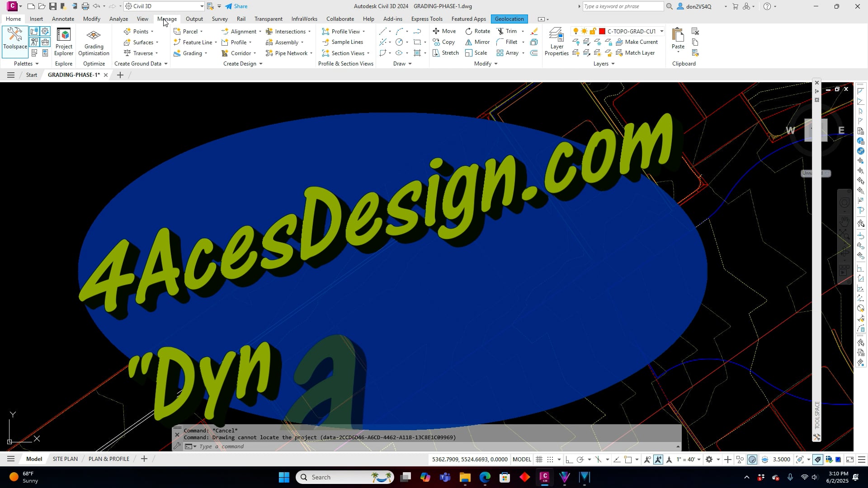Click the Cut clipboard icon
The width and height of the screenshot is (868, 488).
pyautogui.click(x=695, y=31)
